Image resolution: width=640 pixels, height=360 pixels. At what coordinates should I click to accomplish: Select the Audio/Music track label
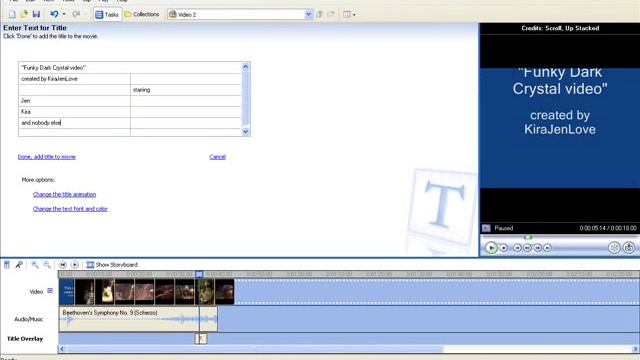[29, 319]
